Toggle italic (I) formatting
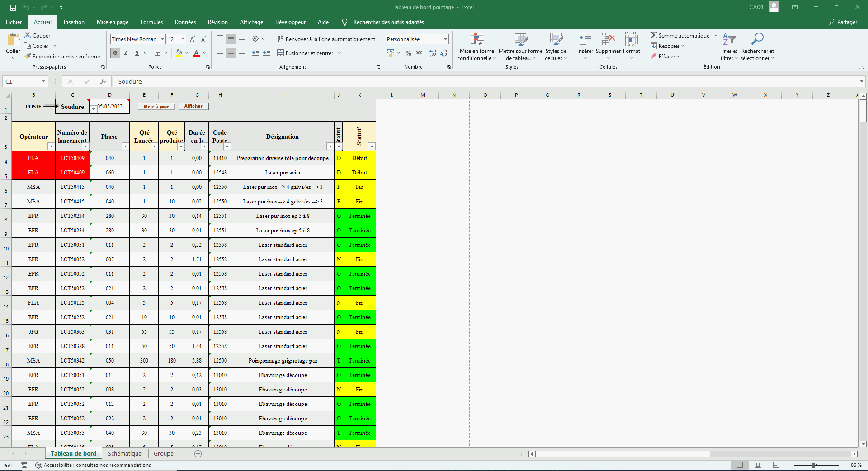Screen dimensions: 868x471 (126, 53)
